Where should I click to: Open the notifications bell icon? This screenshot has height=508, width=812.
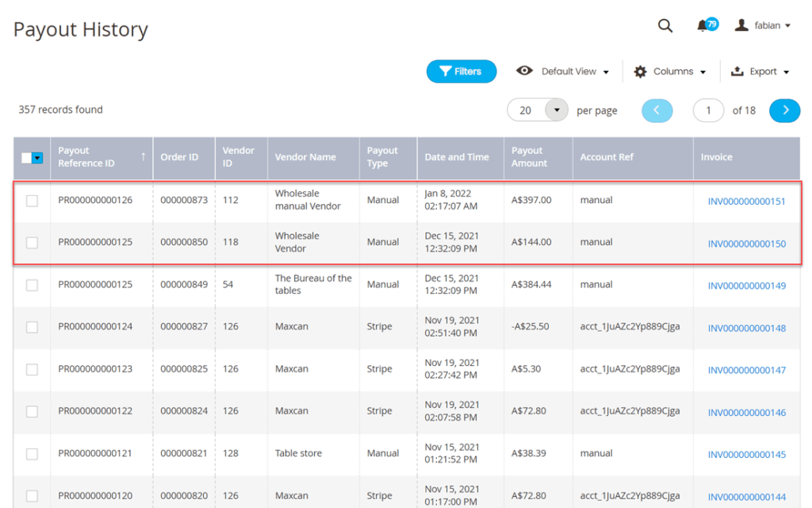pos(703,25)
